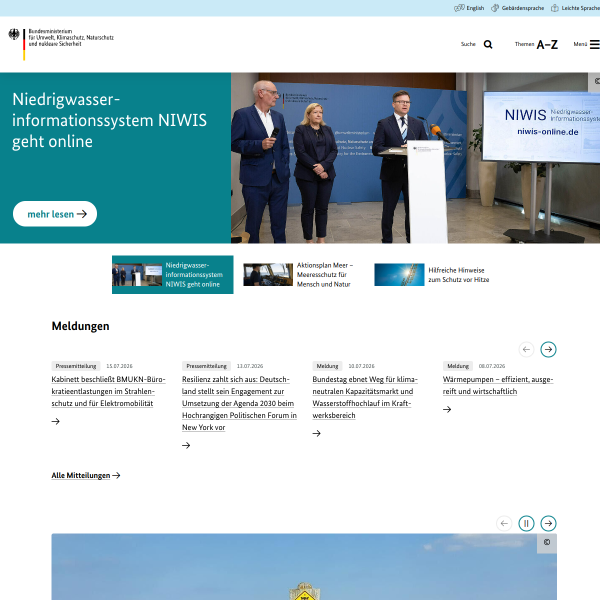The image size is (600, 600).
Task: Open the hamburger Menü
Action: tap(586, 44)
